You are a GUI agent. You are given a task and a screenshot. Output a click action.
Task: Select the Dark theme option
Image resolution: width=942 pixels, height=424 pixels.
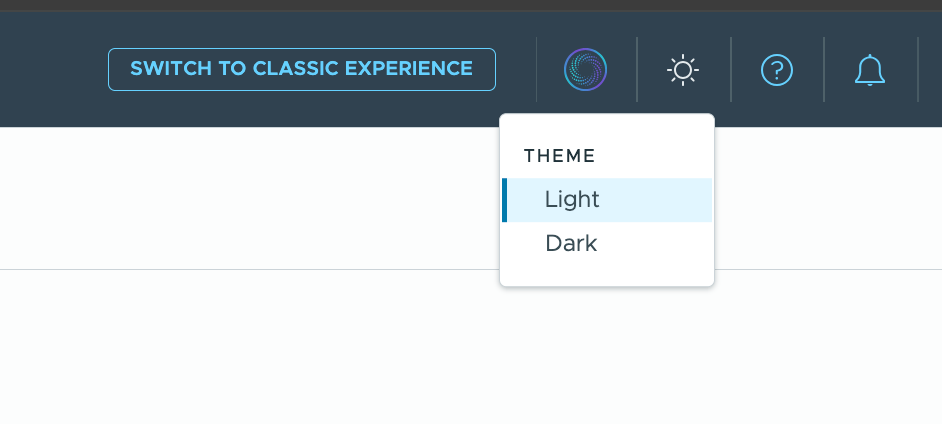[607, 244]
